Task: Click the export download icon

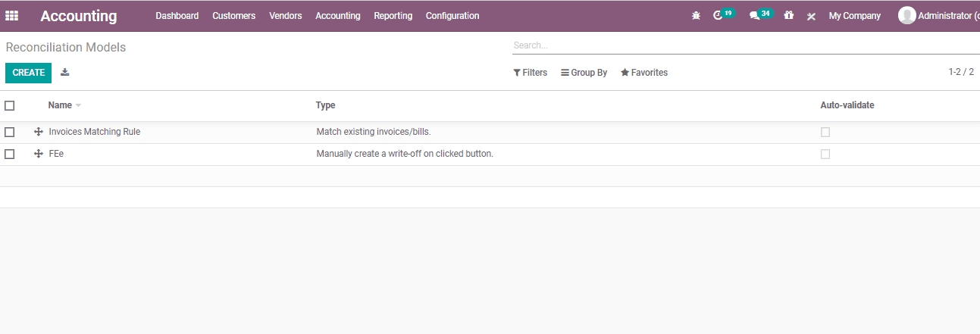Action: tap(65, 73)
